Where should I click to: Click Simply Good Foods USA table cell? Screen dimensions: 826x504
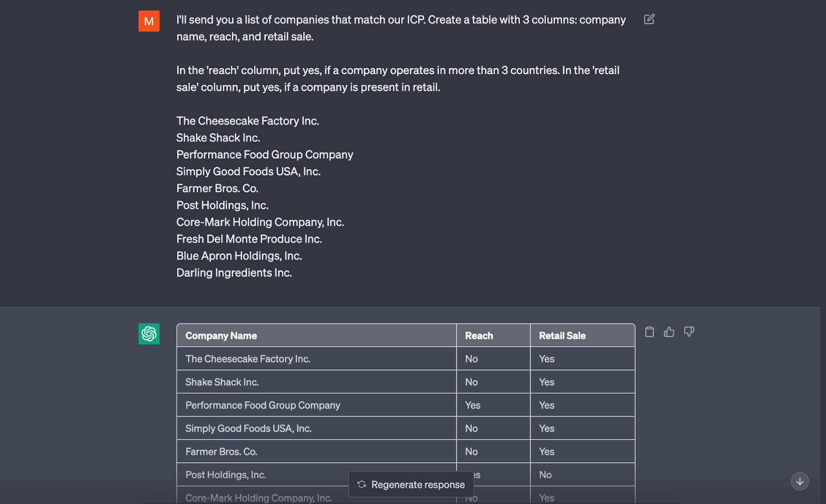[248, 428]
